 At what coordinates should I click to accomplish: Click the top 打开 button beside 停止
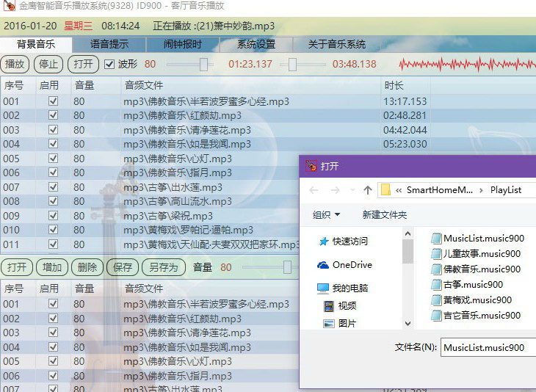pos(83,64)
